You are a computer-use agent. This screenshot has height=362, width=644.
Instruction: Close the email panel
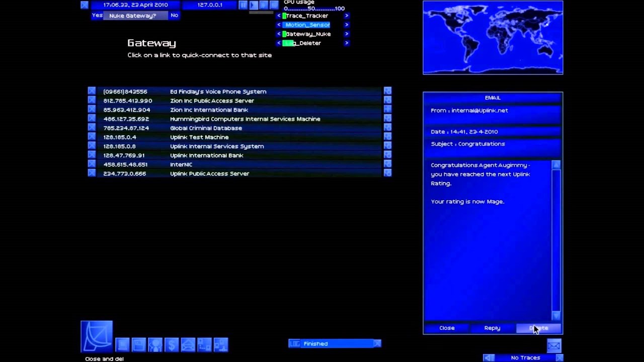click(447, 328)
